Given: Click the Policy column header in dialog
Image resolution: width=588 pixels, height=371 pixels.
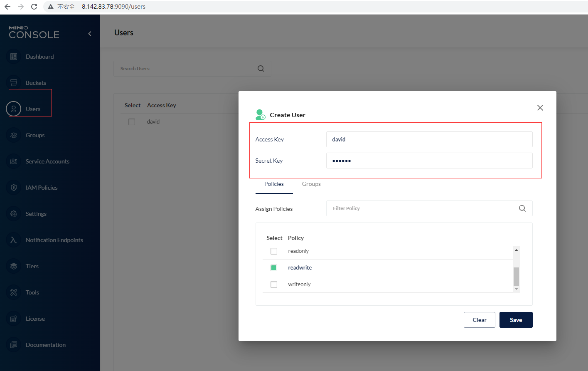Looking at the screenshot, I should click(x=296, y=238).
